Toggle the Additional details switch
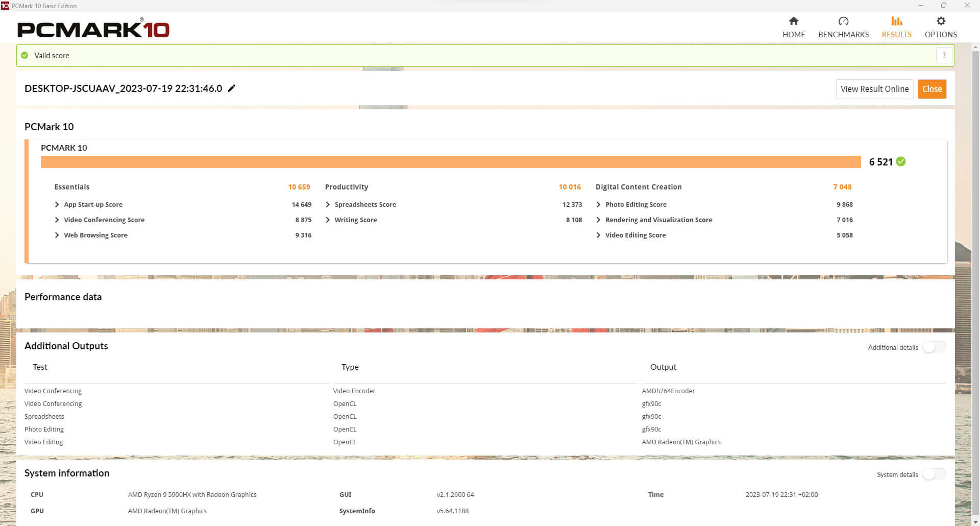 pyautogui.click(x=934, y=347)
